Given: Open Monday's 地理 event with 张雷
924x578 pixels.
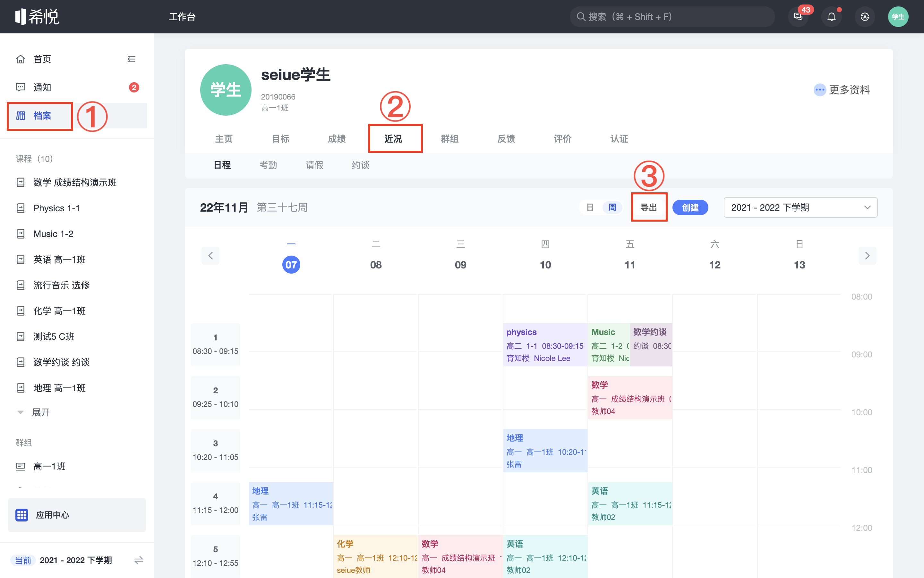Looking at the screenshot, I should (x=291, y=504).
